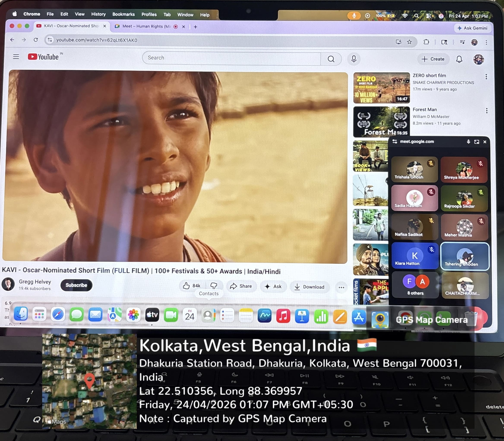Switch to the Meet – Human Rights tab
This screenshot has width=504, height=441.
pos(146,26)
